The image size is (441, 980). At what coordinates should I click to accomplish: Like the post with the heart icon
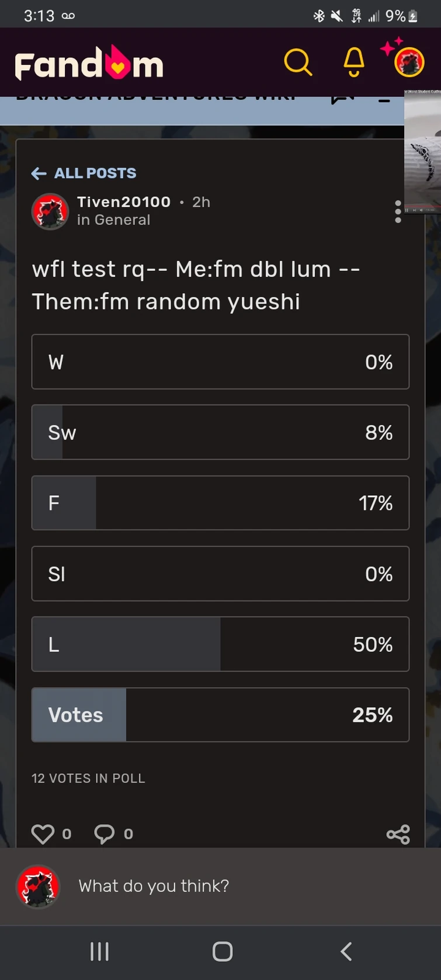coord(43,834)
